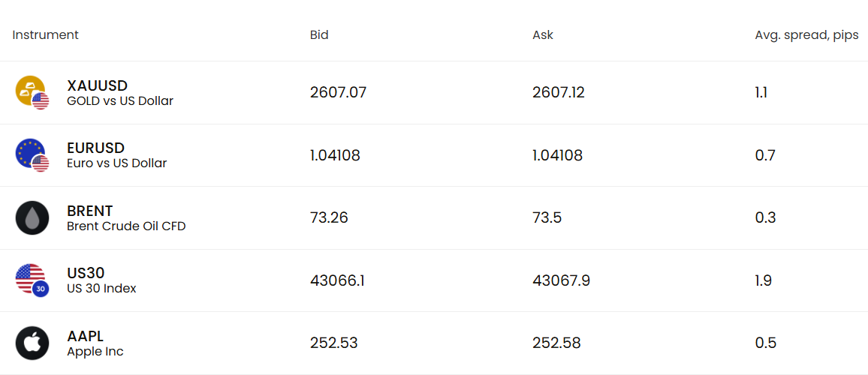Click the AAPL Apple logo icon
Image resolution: width=868 pixels, height=375 pixels.
pyautogui.click(x=32, y=343)
